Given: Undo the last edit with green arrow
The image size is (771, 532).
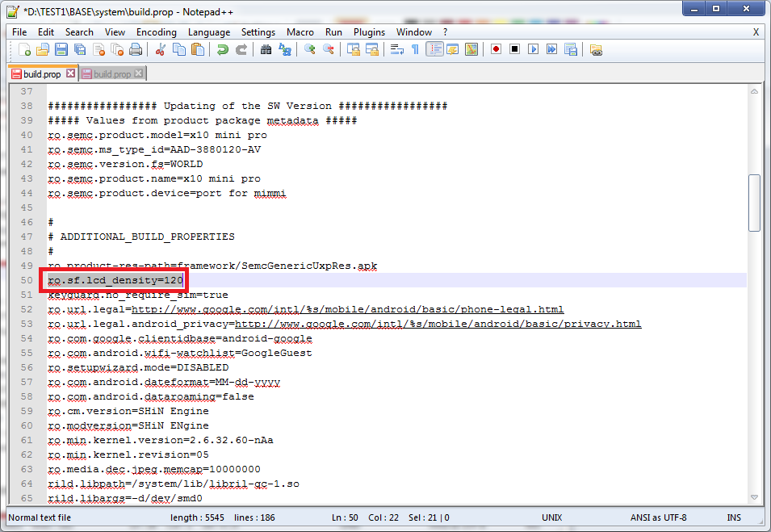Looking at the screenshot, I should [x=222, y=50].
